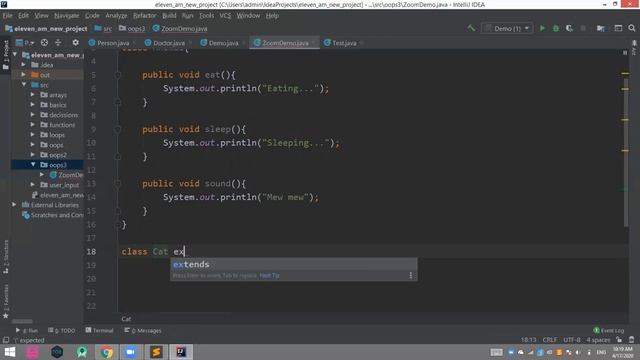The image size is (640, 360).
Task: Expand External Libraries node
Action: point(14,204)
